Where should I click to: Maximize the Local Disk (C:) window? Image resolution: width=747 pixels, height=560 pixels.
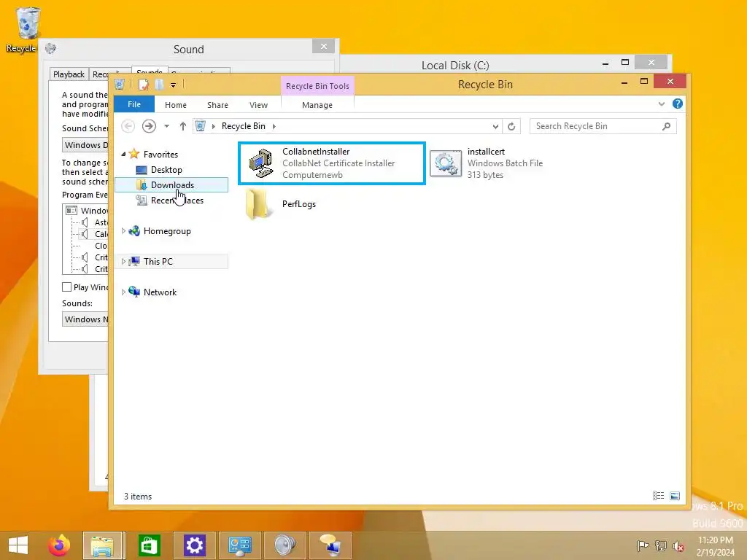coord(625,63)
